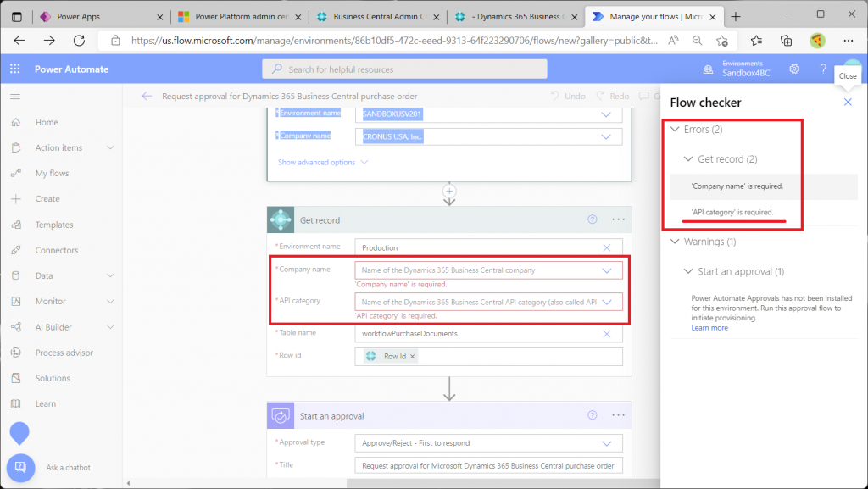The image size is (868, 489).
Task: Click the Learn more link in warnings
Action: 709,327
